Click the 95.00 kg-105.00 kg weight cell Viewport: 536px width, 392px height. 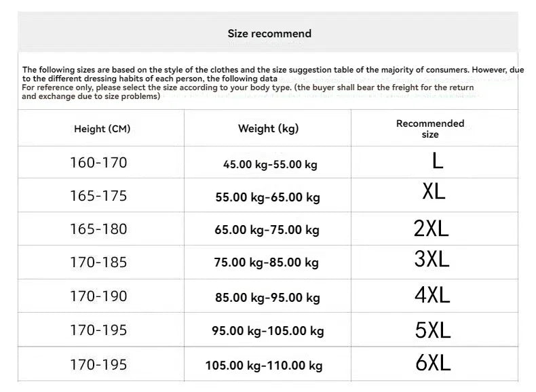[267, 331]
